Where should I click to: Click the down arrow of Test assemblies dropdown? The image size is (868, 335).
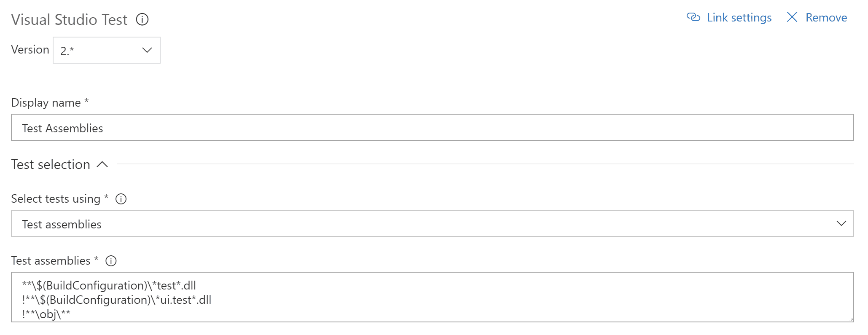841,223
